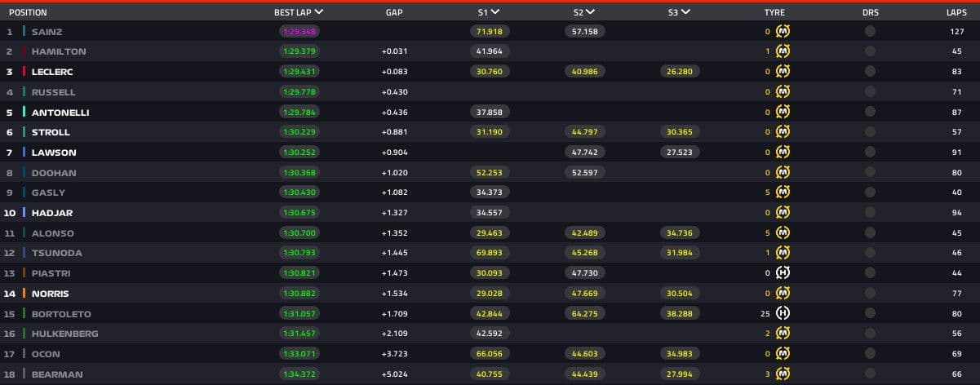Click Russell's gap value +0.430

[394, 92]
